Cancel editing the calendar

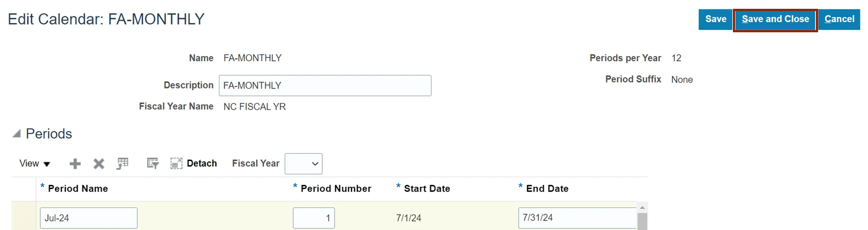839,19
